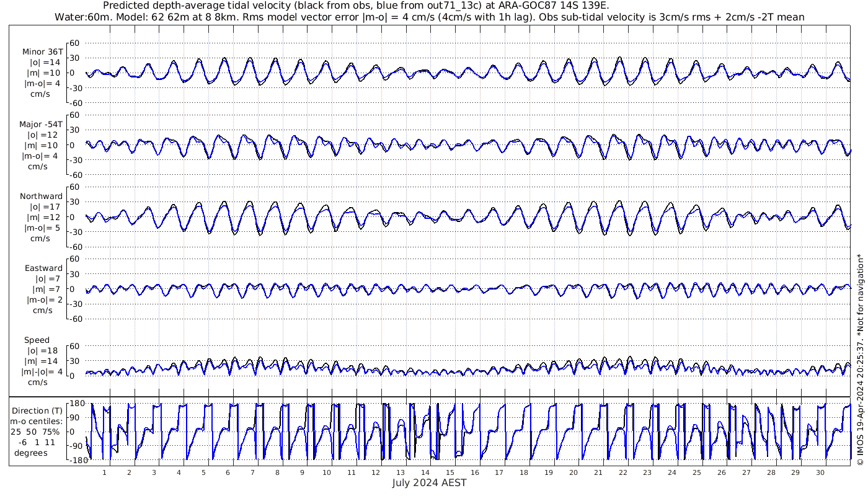Click day '10' on the date axis
Screen dimensions: 868x496
click(x=327, y=472)
